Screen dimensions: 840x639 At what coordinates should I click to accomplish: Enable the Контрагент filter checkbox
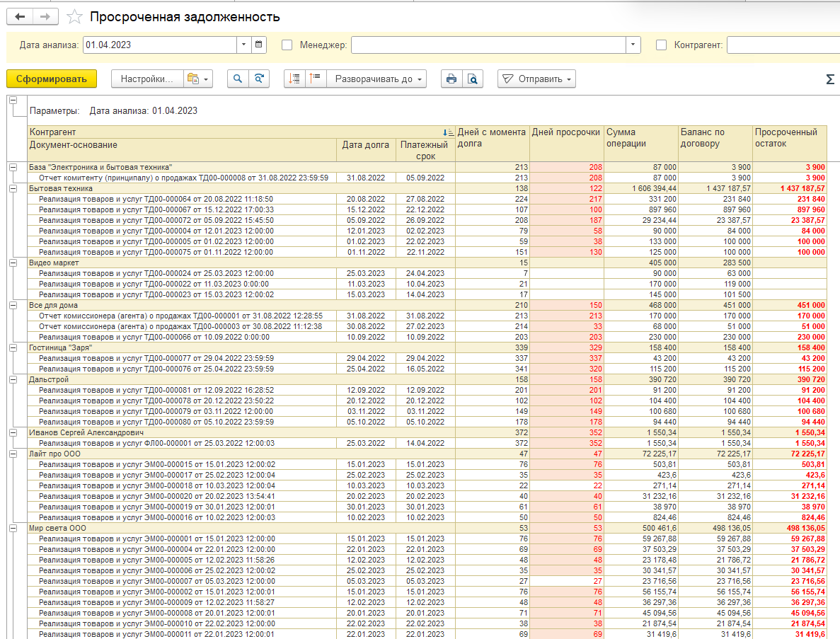(661, 45)
